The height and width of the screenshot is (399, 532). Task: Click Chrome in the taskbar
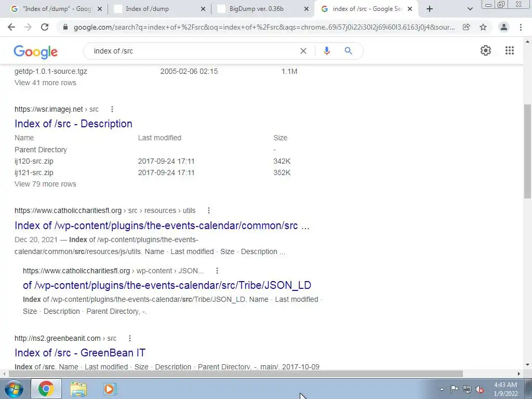46,389
